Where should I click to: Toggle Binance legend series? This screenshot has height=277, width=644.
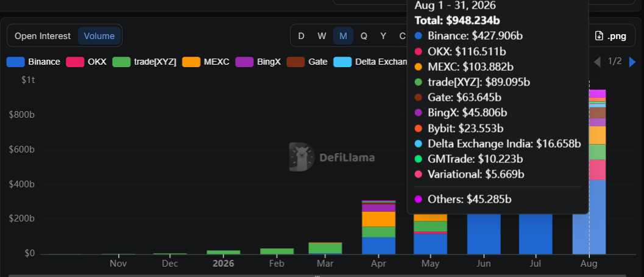pos(34,62)
